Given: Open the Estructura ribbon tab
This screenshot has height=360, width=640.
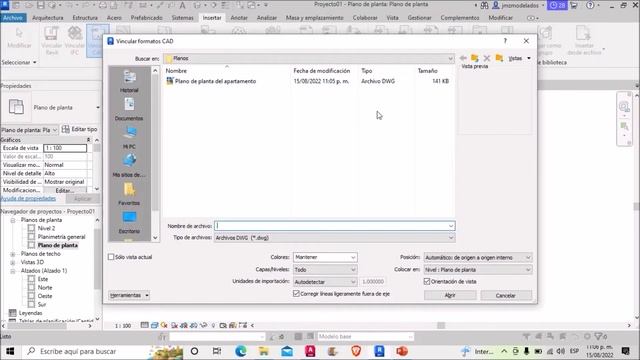Looking at the screenshot, I should (85, 18).
